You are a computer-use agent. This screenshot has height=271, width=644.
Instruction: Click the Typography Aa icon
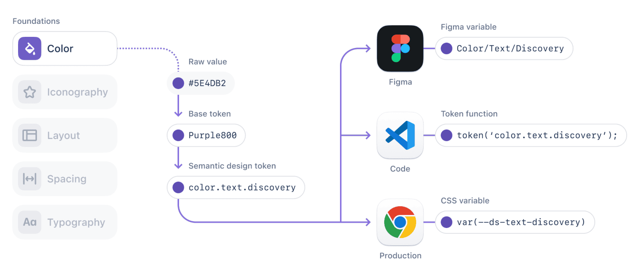(x=30, y=222)
